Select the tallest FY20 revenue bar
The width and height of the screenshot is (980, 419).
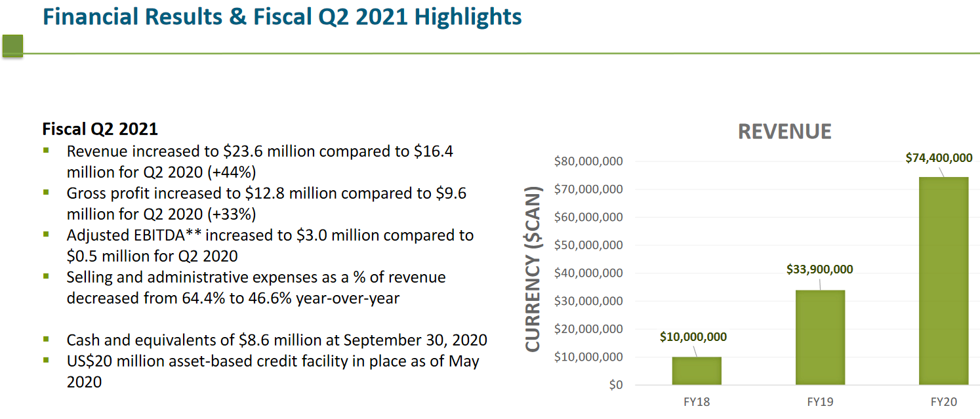(x=943, y=281)
